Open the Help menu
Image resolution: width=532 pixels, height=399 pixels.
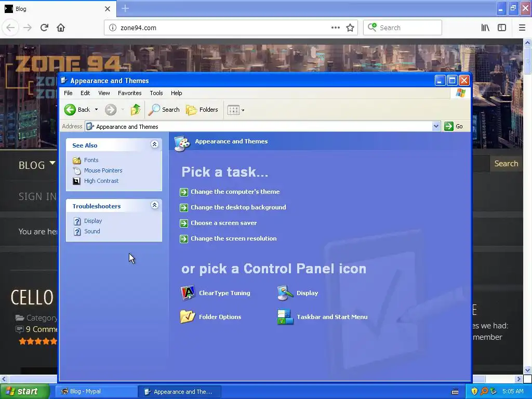coord(177,93)
